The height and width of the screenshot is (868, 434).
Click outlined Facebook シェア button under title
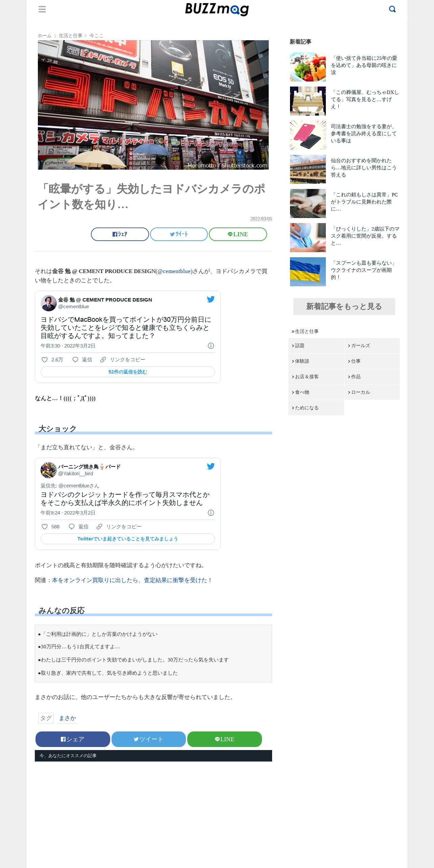(120, 234)
